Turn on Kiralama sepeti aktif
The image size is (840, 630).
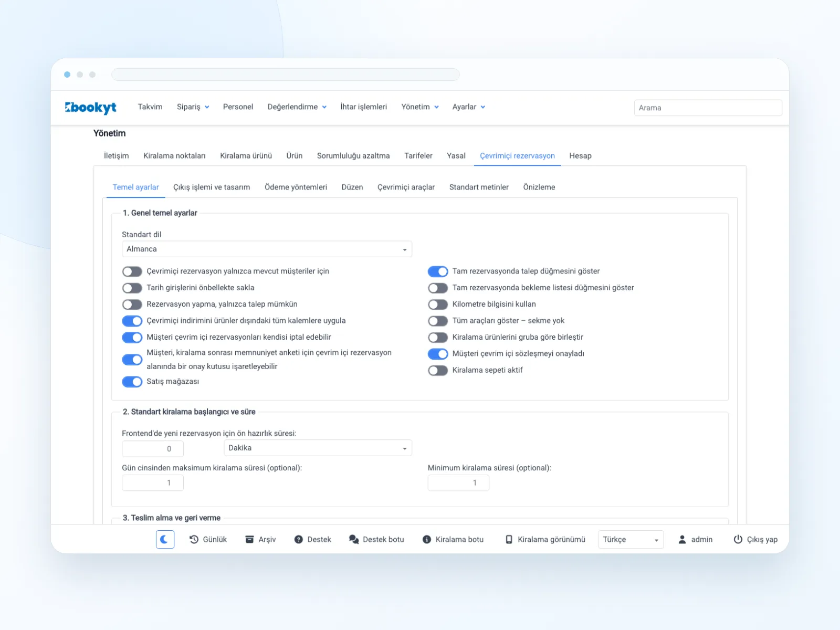point(438,370)
